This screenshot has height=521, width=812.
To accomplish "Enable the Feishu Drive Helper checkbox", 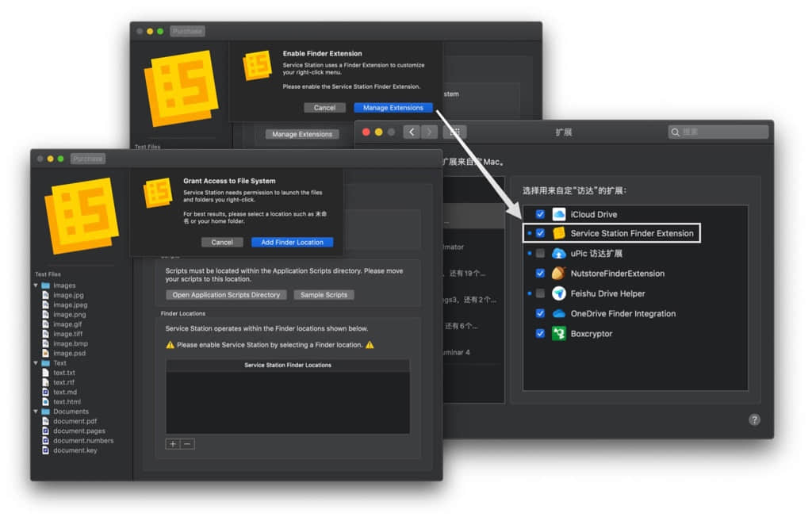I will [540, 293].
